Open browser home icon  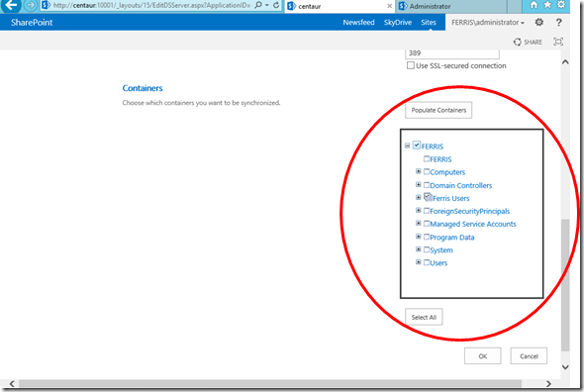pyautogui.click(x=534, y=5)
